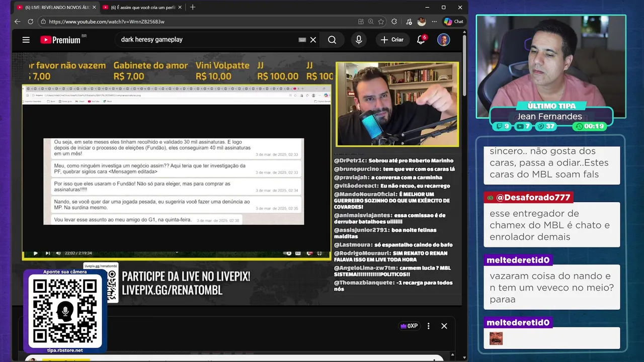Start voice search with the microphone
644x362 pixels.
(x=359, y=40)
